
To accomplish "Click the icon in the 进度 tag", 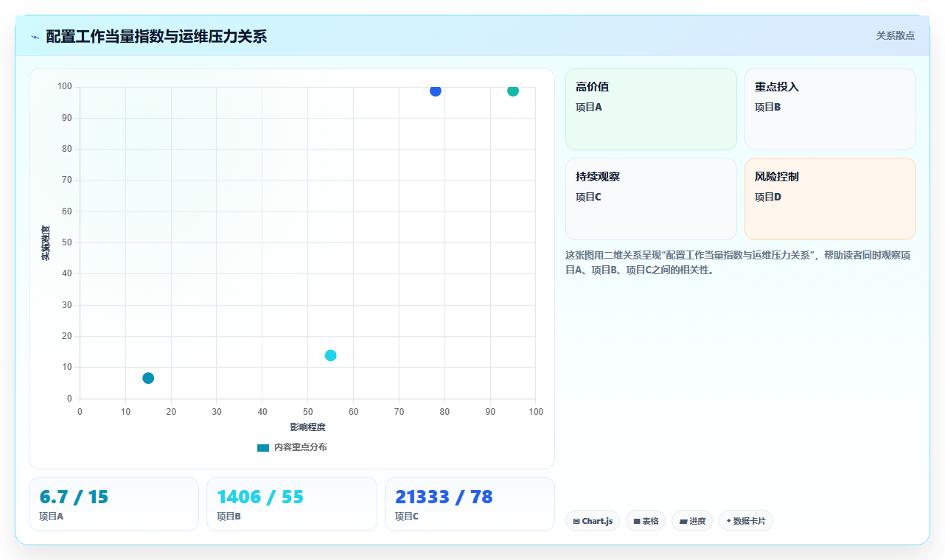I will [x=683, y=521].
